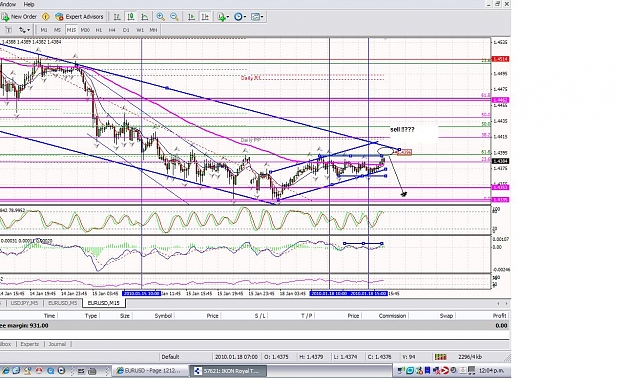Open the periodicity clock dropdown
The height and width of the screenshot is (391, 625).
(240, 17)
